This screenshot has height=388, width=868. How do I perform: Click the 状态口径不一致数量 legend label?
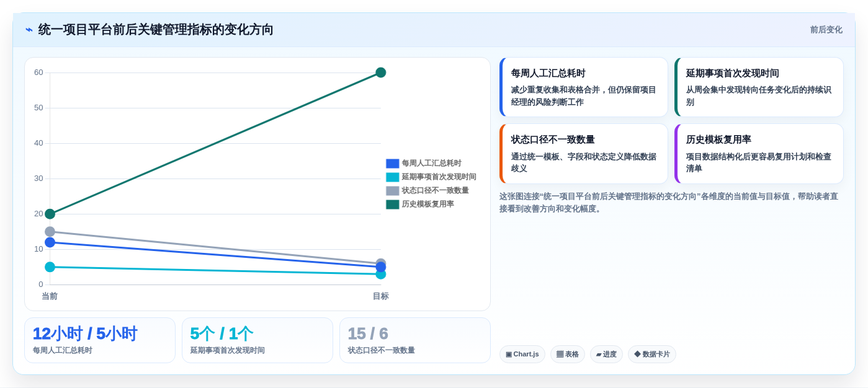coord(435,191)
